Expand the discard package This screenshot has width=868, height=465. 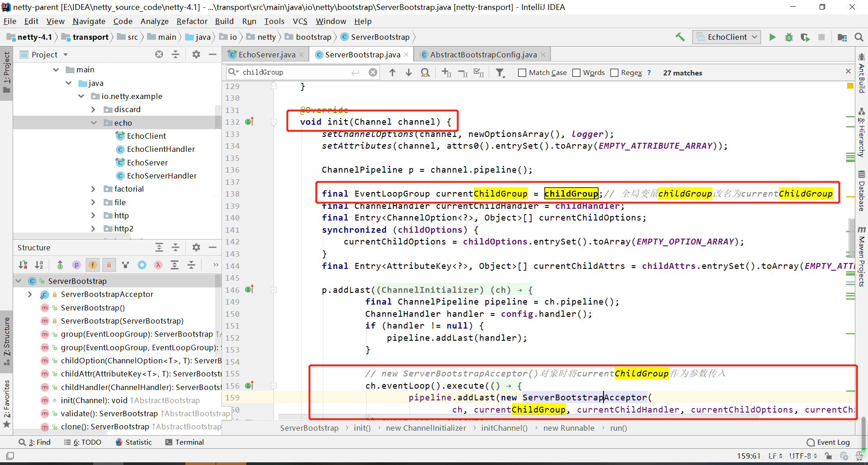(94, 109)
